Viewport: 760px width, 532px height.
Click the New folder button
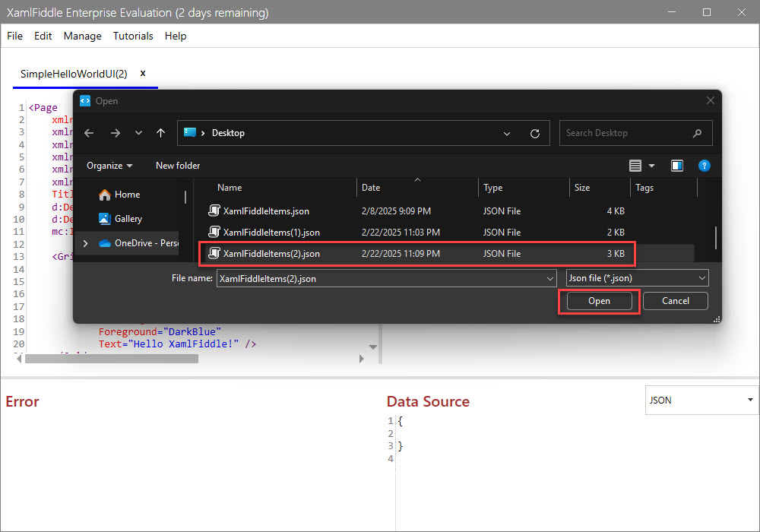pos(178,166)
